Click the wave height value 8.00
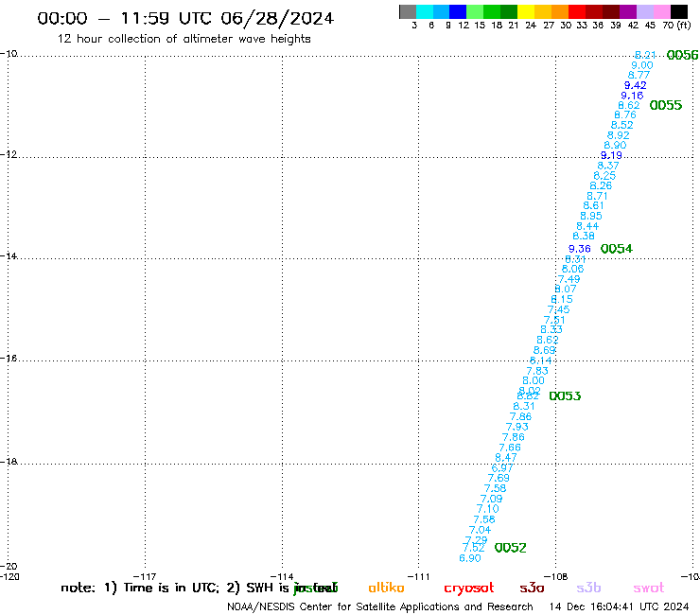 534,381
